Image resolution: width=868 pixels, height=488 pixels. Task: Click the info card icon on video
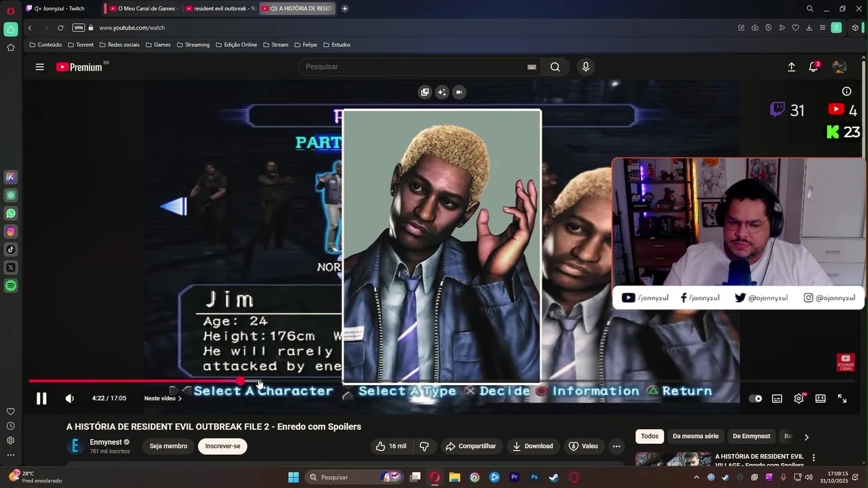[846, 91]
